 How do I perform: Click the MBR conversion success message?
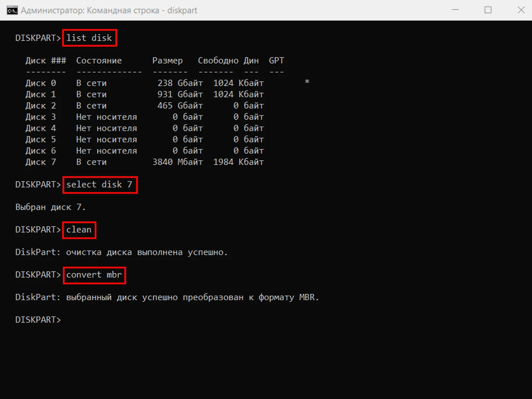coord(167,297)
